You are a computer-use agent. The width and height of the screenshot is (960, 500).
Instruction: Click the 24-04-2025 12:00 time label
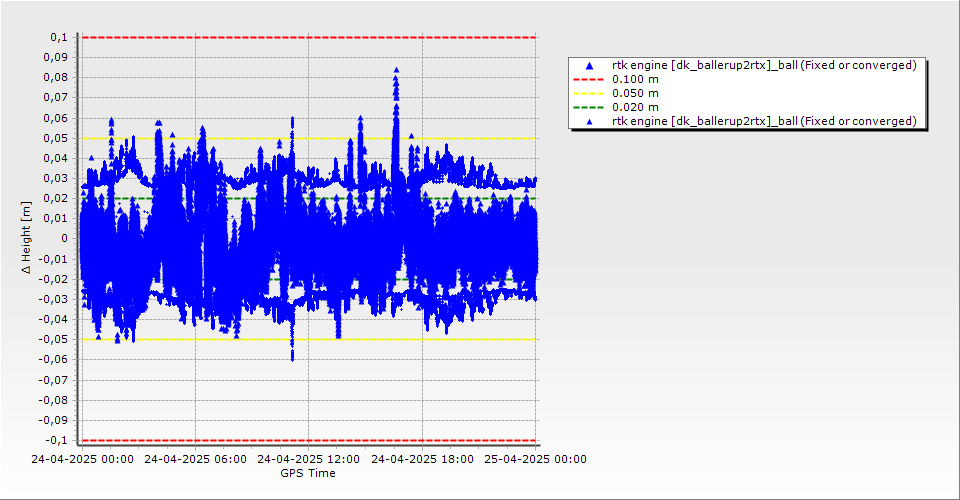(x=309, y=459)
